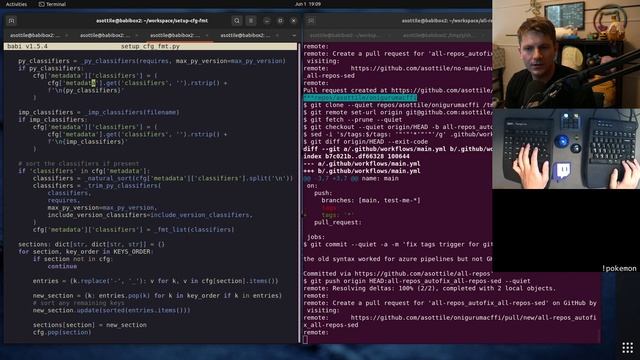
Task: Click the '$ git fetch --prune --quiet' line
Action: point(353,120)
